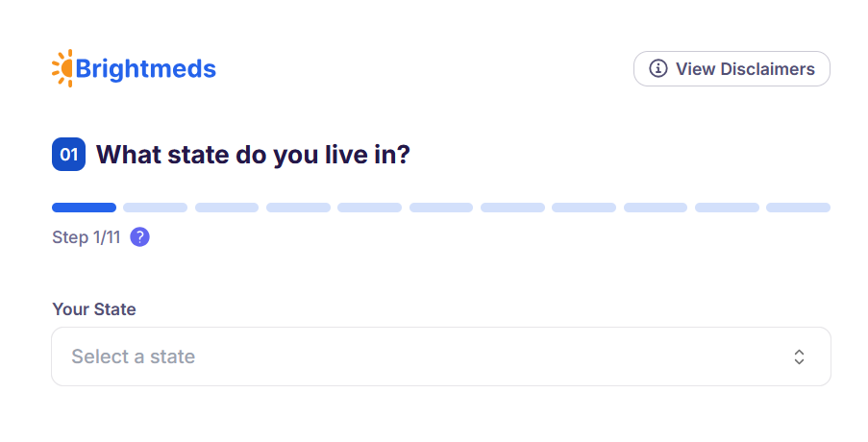This screenshot has width=868, height=442.
Task: Click the Select a state placeholder text
Action: pyautogui.click(x=134, y=356)
